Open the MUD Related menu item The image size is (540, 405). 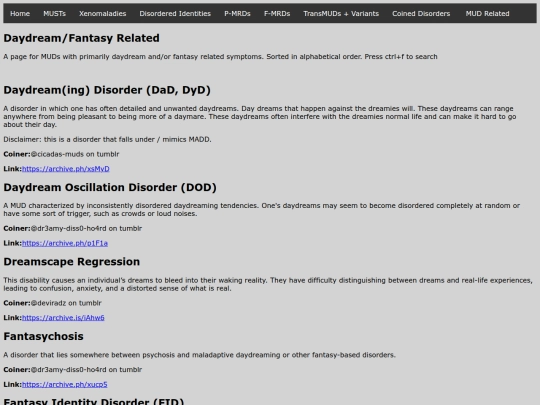tap(487, 13)
